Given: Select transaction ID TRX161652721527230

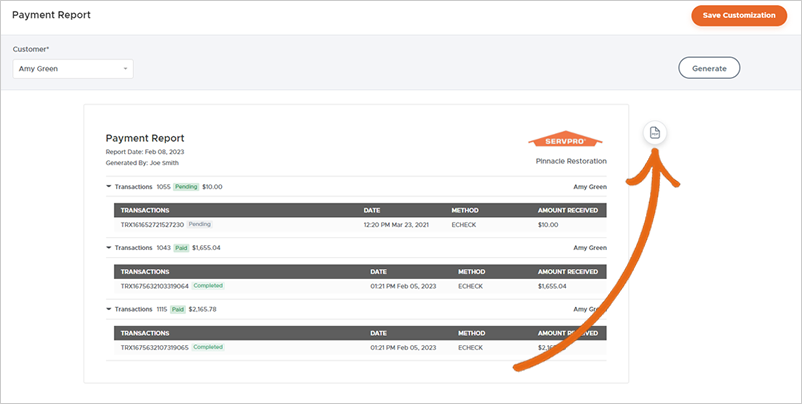Looking at the screenshot, I should [x=153, y=225].
